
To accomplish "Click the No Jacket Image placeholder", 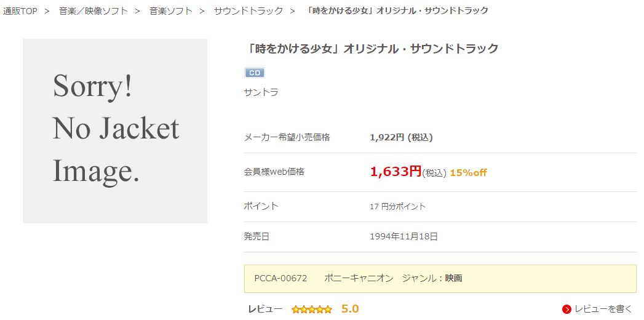I will coord(115,131).
